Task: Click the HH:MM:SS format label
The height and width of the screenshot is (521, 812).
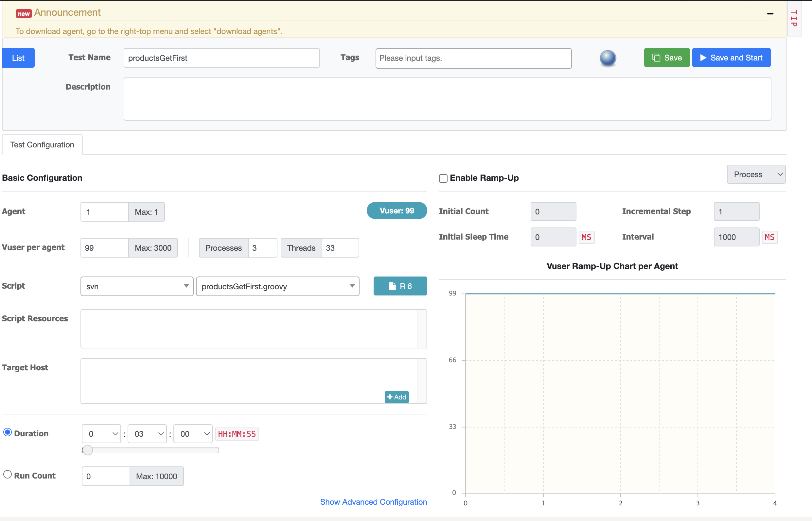Action: 237,434
